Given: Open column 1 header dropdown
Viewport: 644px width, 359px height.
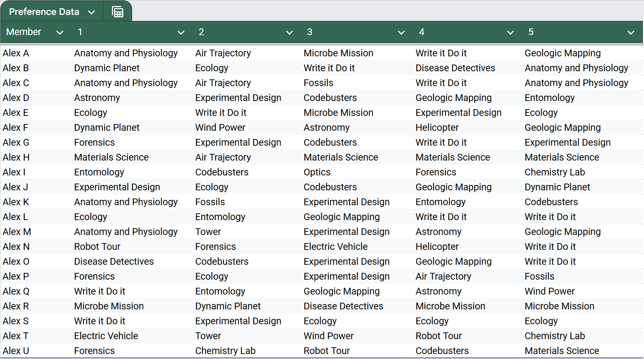Looking at the screenshot, I should [x=181, y=32].
